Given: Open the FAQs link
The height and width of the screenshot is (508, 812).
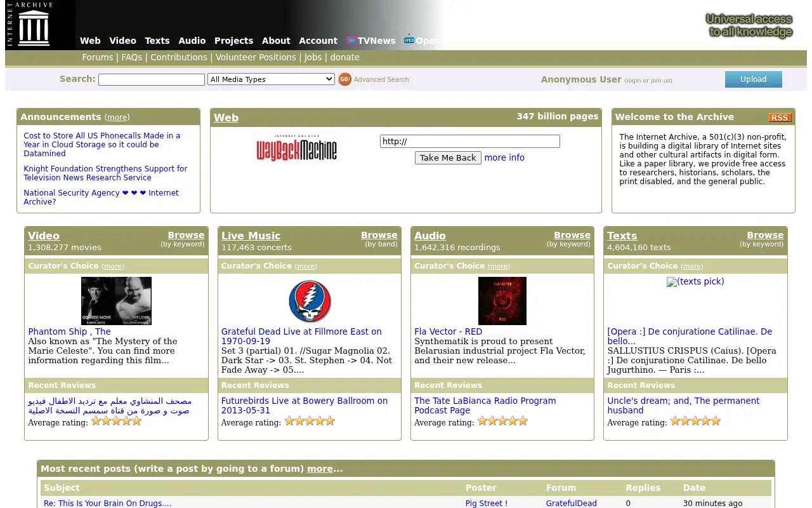Looking at the screenshot, I should 132,57.
